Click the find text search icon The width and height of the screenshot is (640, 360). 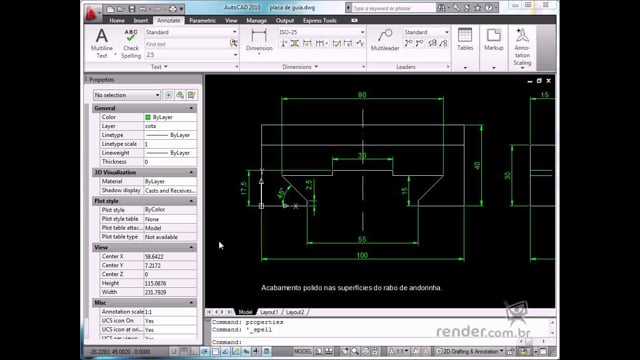pyautogui.click(x=233, y=44)
